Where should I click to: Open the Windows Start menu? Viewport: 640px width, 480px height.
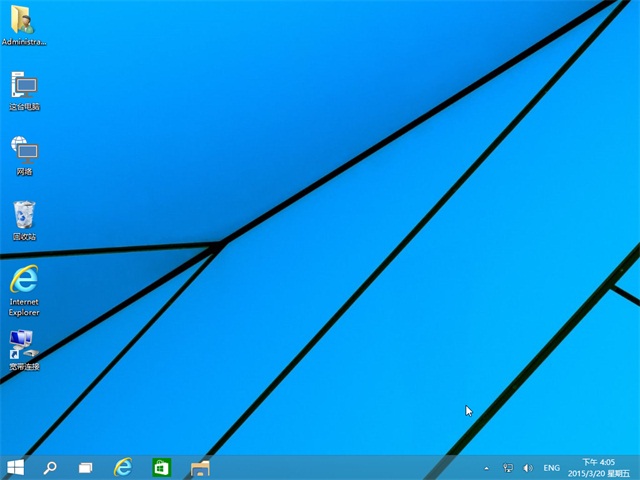15,467
